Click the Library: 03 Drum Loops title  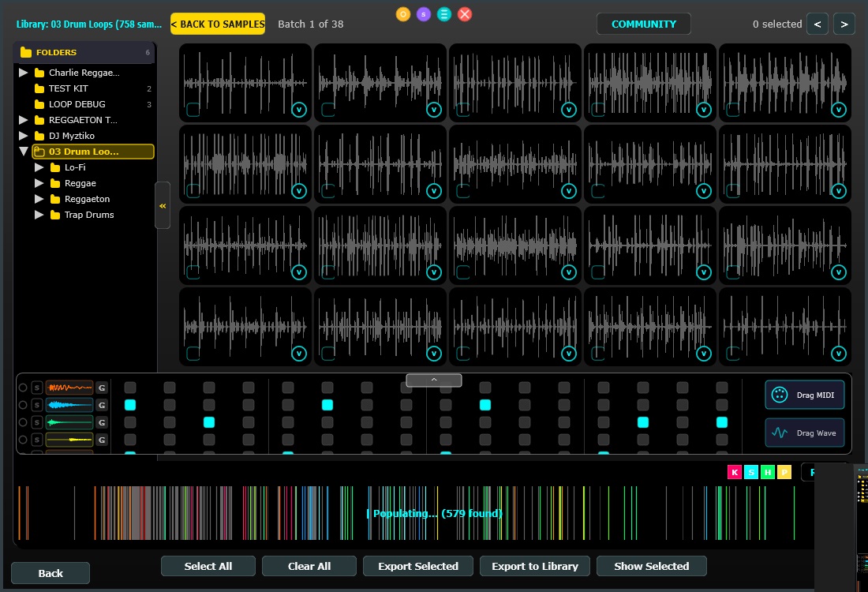point(88,24)
